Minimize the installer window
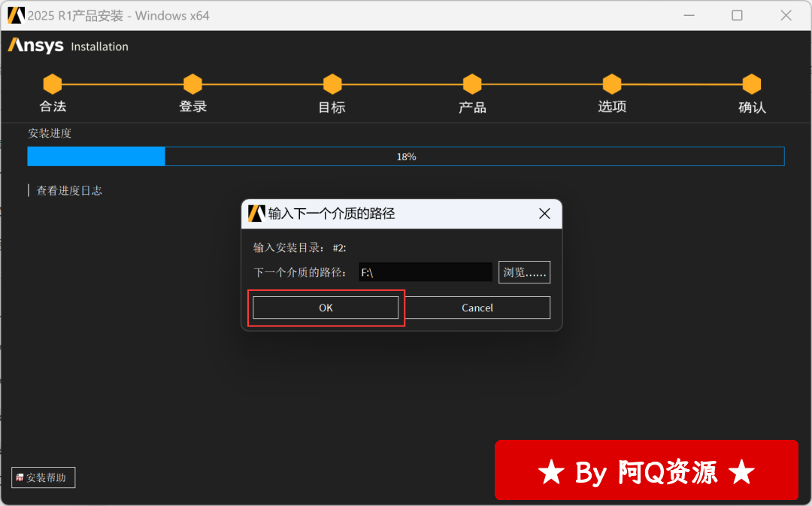 689,16
